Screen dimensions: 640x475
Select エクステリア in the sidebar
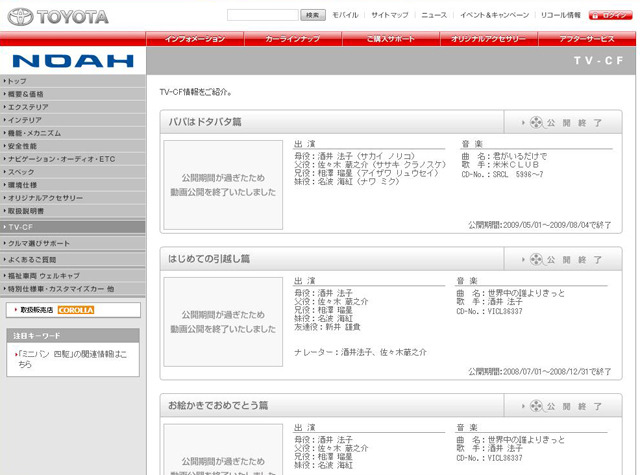click(73, 107)
